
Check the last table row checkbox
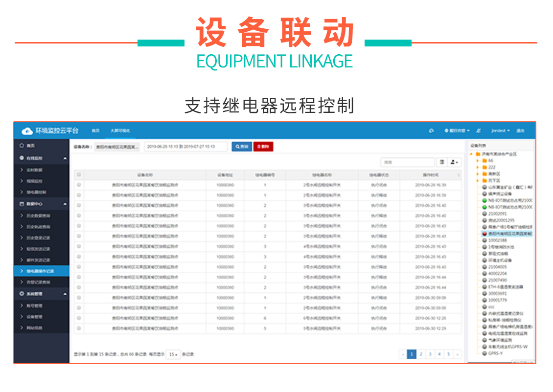(x=79, y=328)
